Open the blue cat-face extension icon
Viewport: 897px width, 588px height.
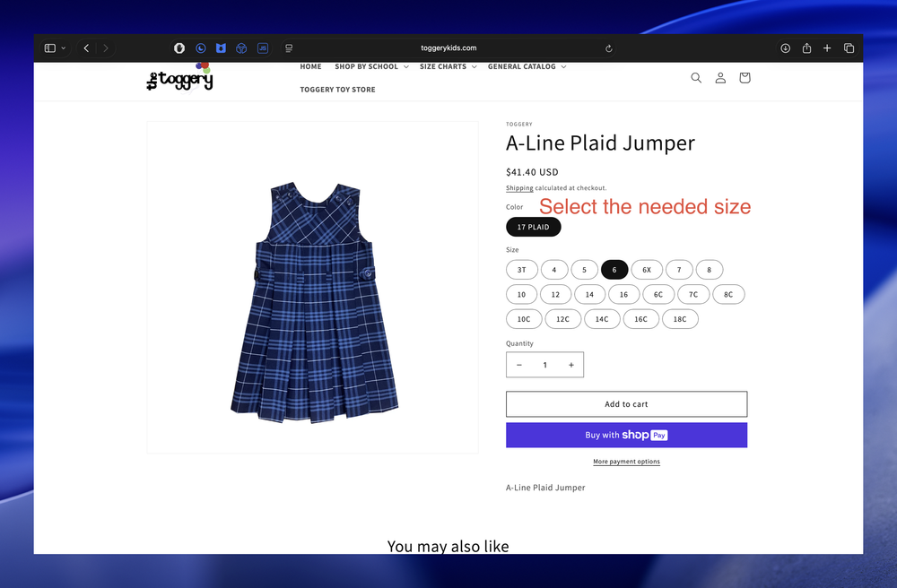pos(221,48)
